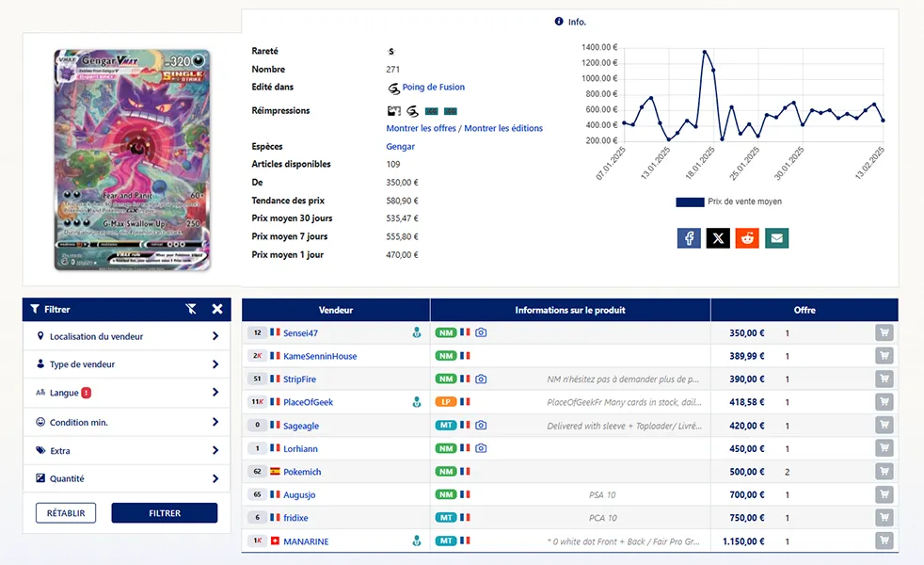Screen dimensions: 924x565
Task: Add Pokemich's offer to cart
Action: [x=884, y=471]
